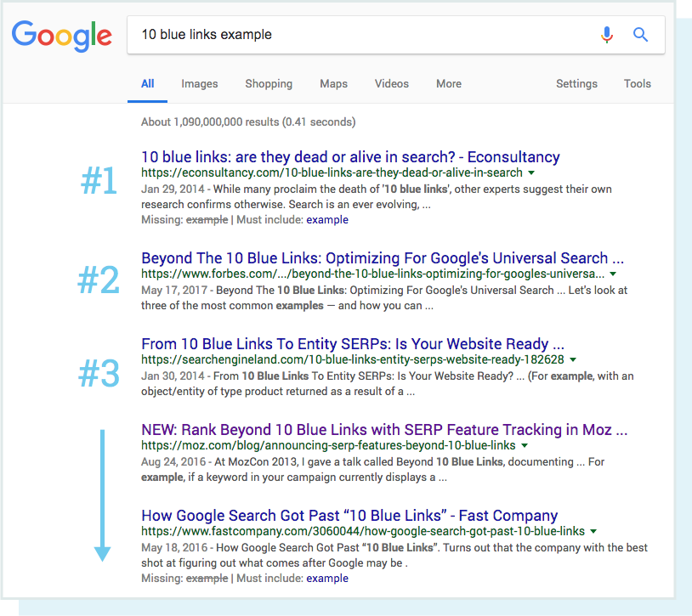
Task: Select the Shopping tab
Action: pos(269,83)
